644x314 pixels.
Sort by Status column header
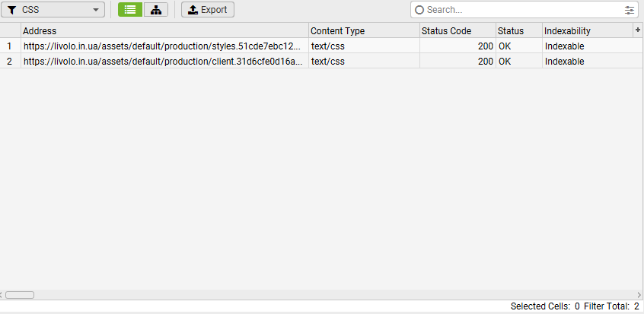pos(518,31)
